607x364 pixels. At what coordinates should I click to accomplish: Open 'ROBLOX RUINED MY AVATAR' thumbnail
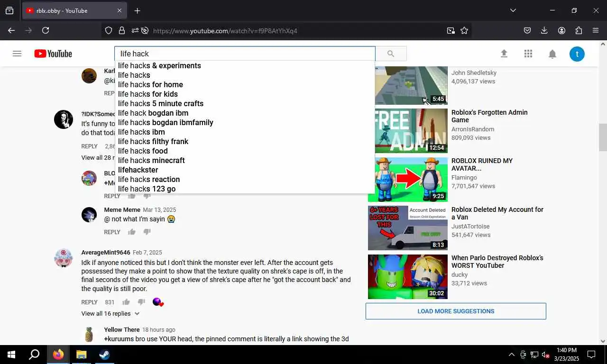[407, 180]
